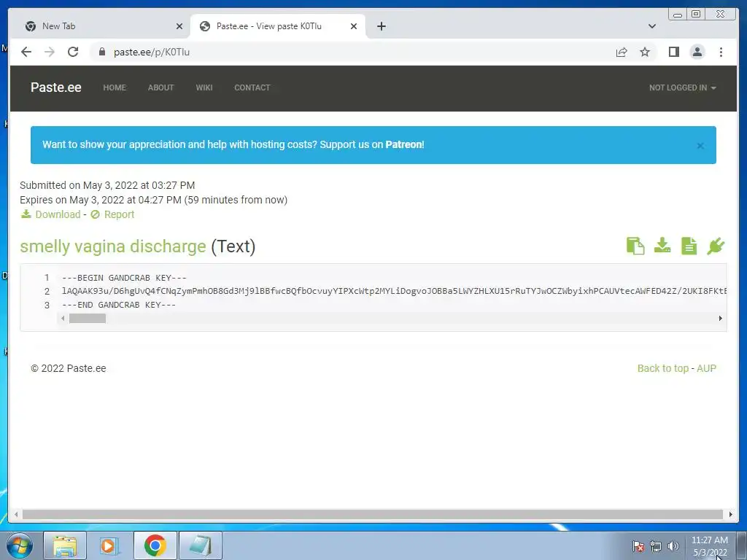Image resolution: width=747 pixels, height=560 pixels.
Task: Click the copy paste to clipboard icon
Action: pyautogui.click(x=635, y=246)
